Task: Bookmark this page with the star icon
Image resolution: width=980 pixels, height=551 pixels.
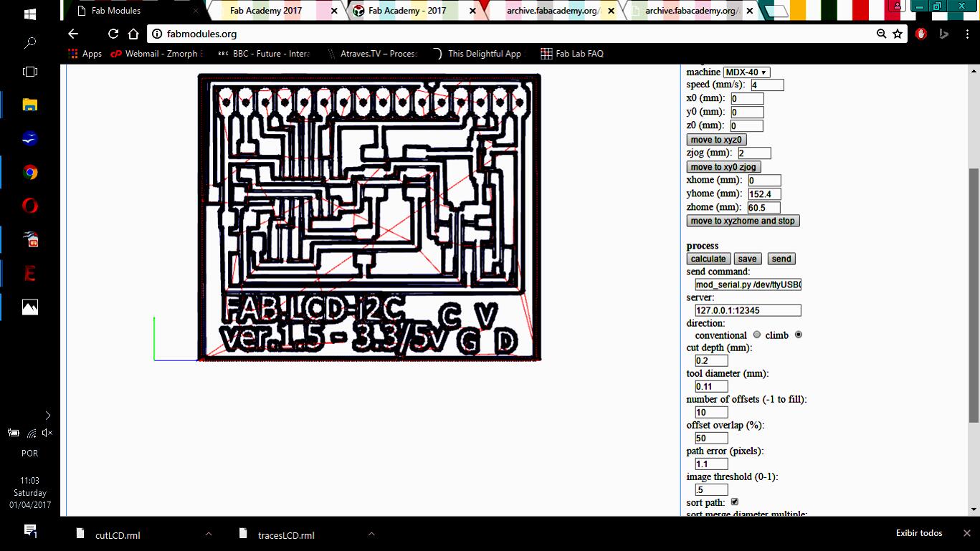Action: (898, 34)
